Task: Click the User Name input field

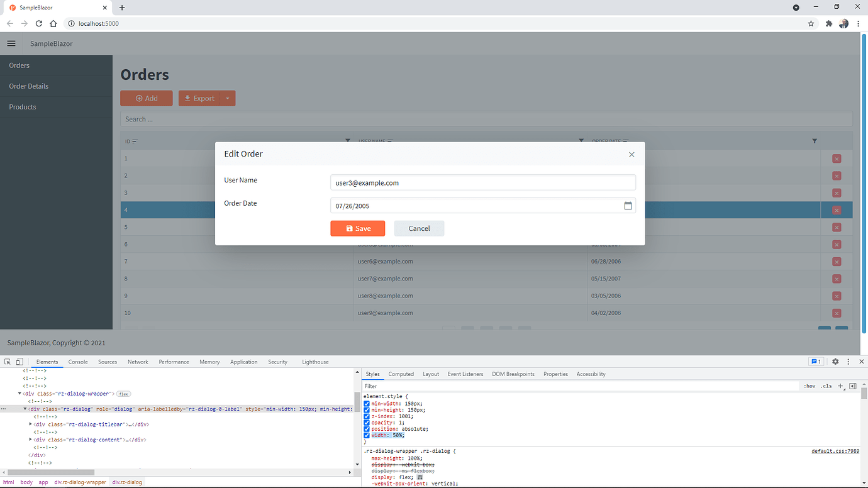Action: point(483,182)
